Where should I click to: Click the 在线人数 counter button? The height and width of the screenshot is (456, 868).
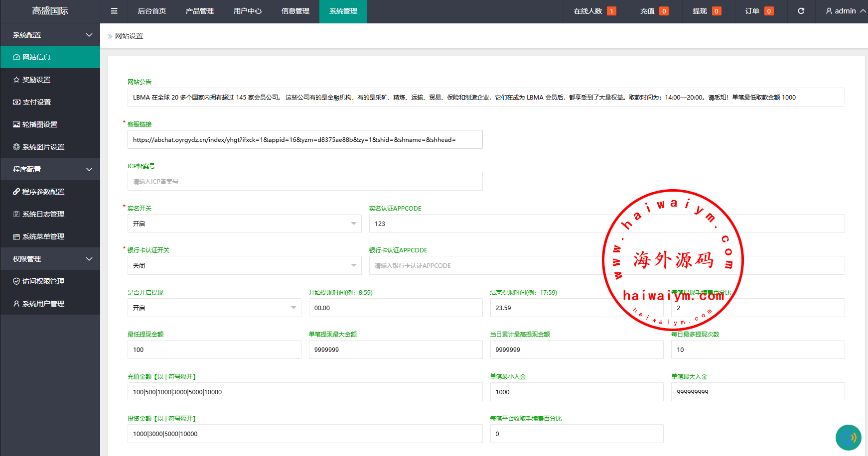(x=594, y=11)
